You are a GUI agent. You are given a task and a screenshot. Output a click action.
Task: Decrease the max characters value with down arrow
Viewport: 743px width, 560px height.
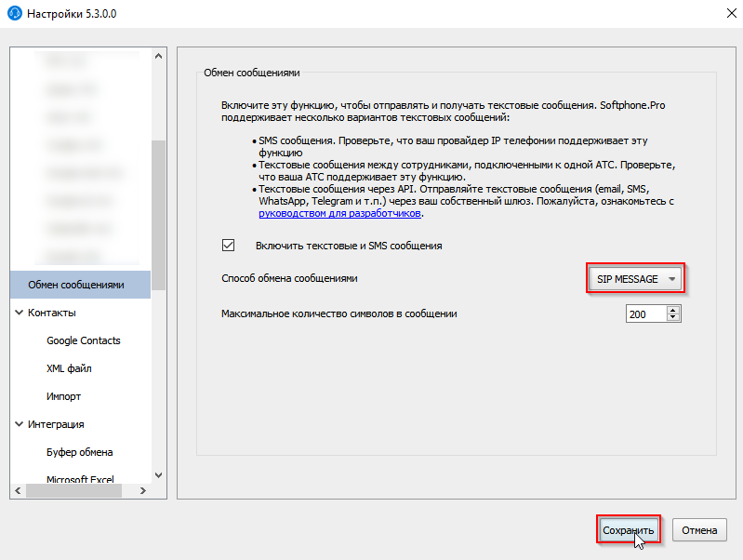click(673, 318)
